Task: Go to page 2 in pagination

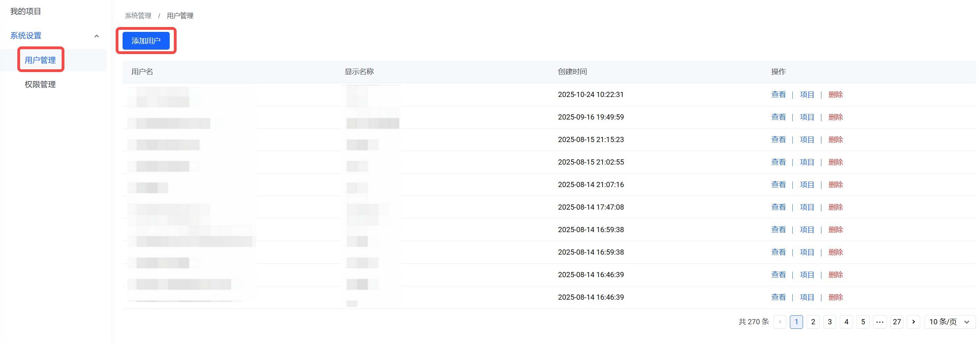Action: point(813,322)
